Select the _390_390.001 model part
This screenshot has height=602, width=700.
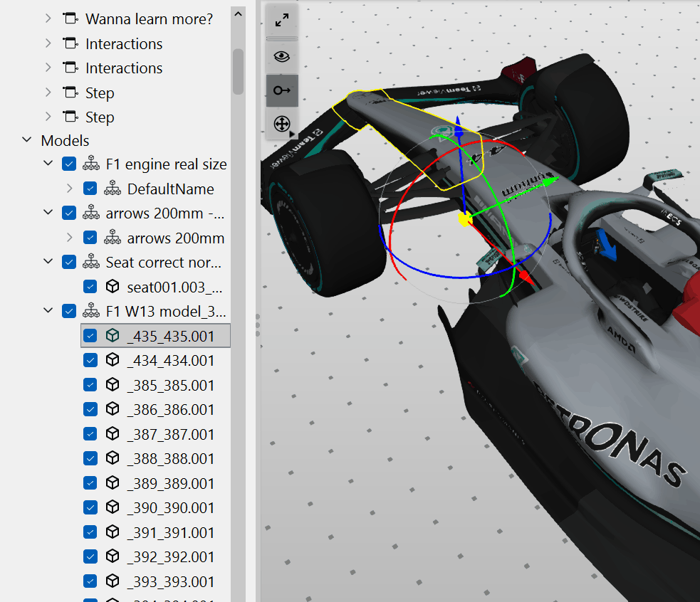pos(170,507)
